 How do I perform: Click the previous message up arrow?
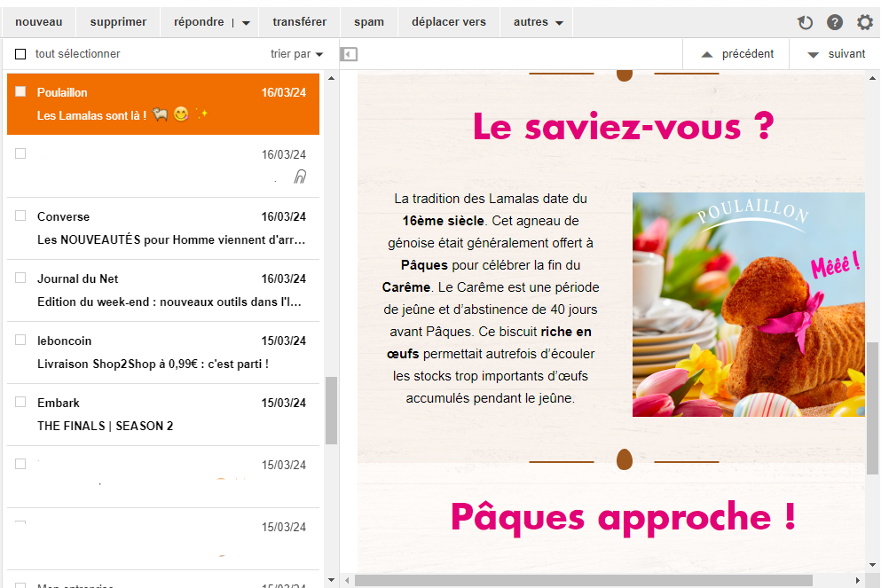point(707,54)
